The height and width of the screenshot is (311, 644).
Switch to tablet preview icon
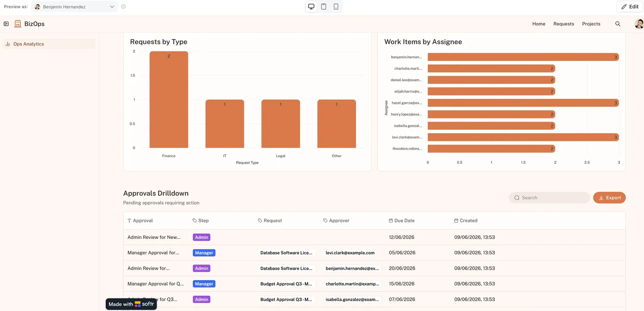pos(324,6)
